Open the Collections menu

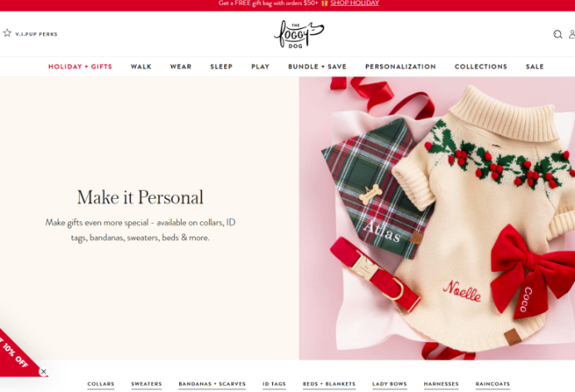[480, 66]
